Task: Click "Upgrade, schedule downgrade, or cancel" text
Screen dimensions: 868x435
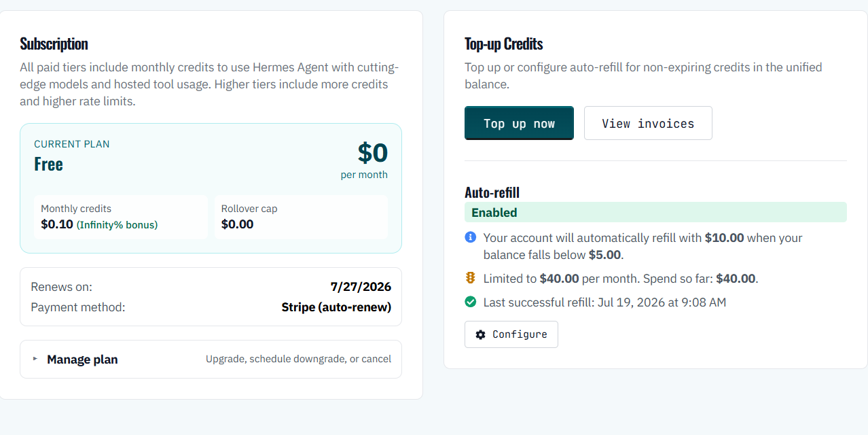Action: 298,359
